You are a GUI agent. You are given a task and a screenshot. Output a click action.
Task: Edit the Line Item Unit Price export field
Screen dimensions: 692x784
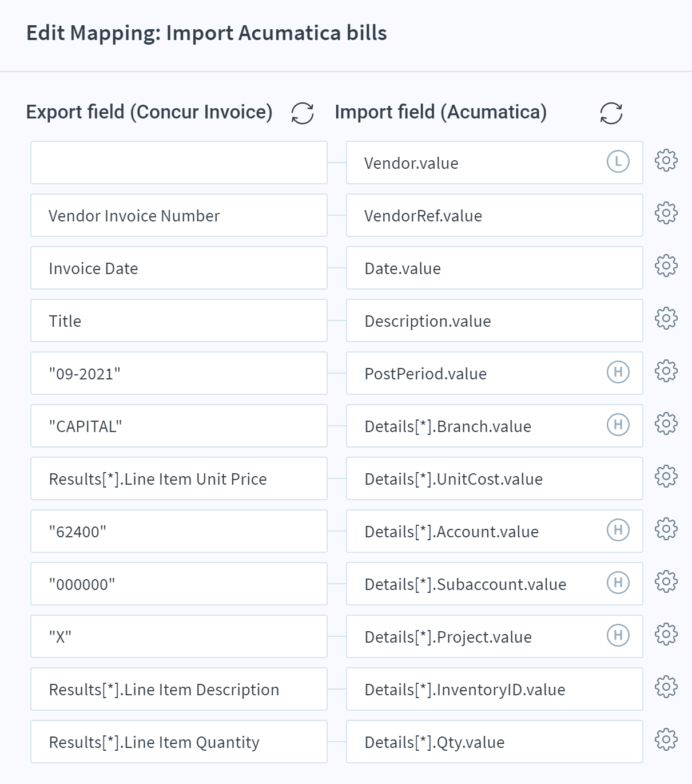179,478
